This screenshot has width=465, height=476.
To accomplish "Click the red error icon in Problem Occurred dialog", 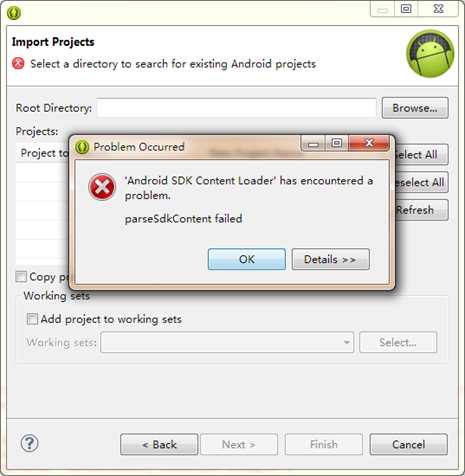I will (102, 187).
